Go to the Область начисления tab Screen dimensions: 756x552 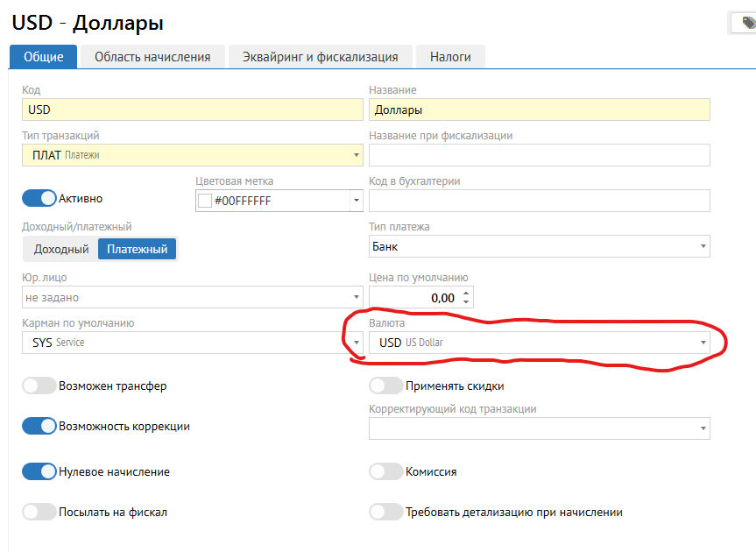coord(152,57)
